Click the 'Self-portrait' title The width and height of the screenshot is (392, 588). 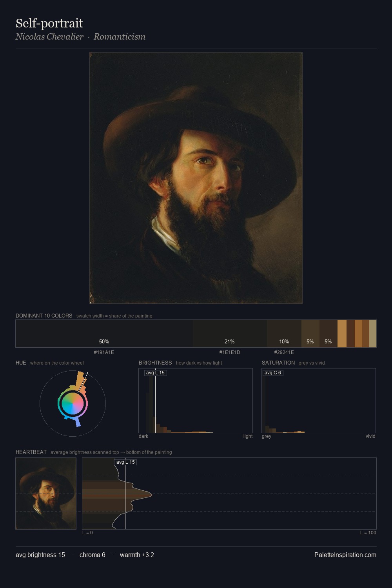click(49, 23)
